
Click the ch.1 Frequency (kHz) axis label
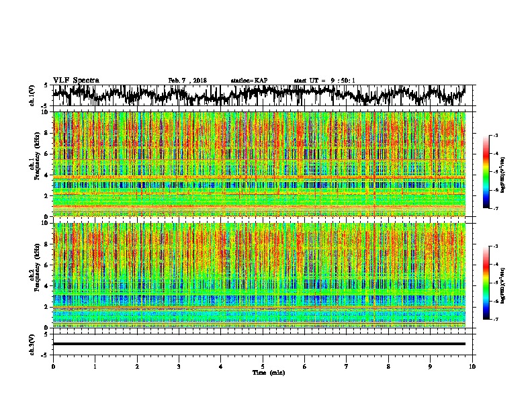35,156
